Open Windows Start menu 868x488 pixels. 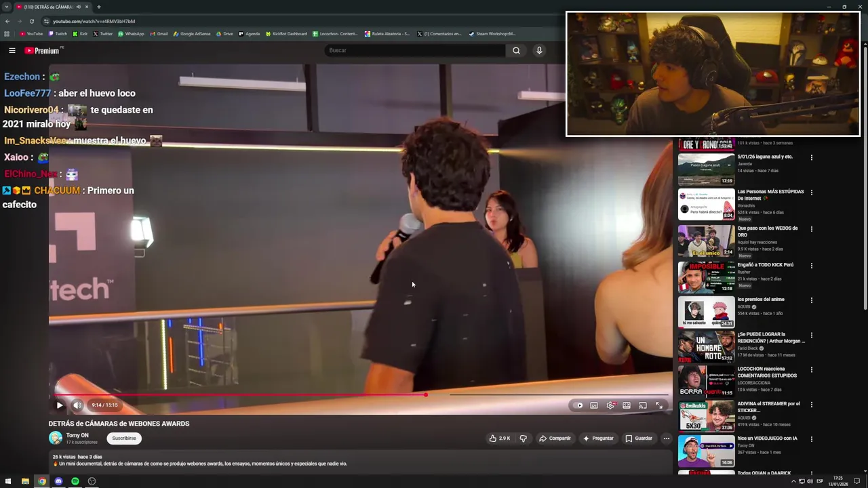point(8,481)
